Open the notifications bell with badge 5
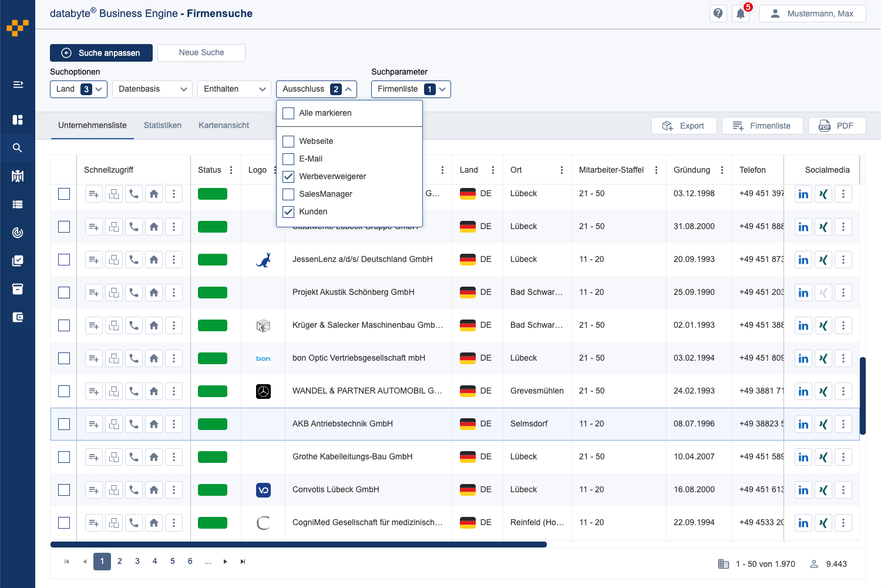The image size is (881, 588). tap(741, 14)
